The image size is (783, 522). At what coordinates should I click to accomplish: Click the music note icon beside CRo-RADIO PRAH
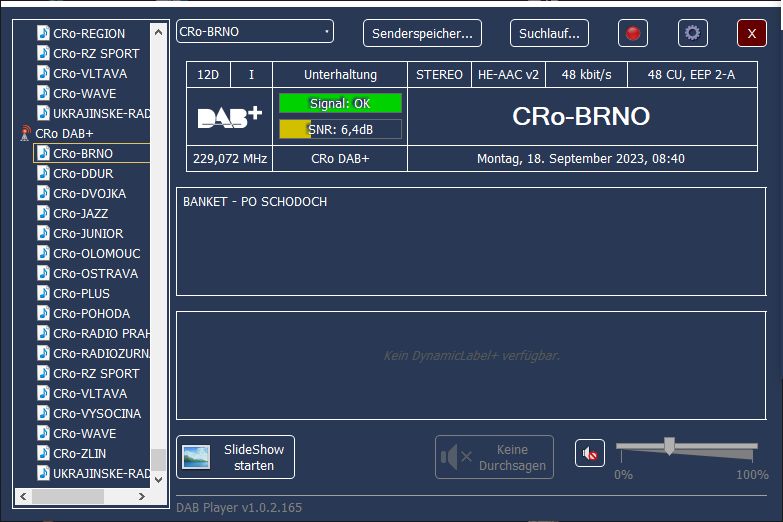click(43, 333)
